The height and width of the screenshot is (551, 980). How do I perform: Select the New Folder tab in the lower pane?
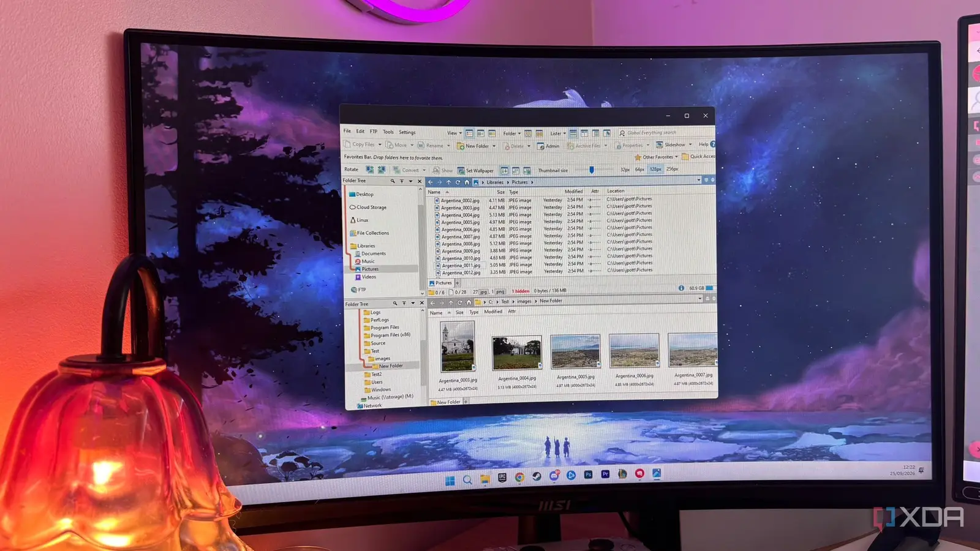[x=445, y=402]
